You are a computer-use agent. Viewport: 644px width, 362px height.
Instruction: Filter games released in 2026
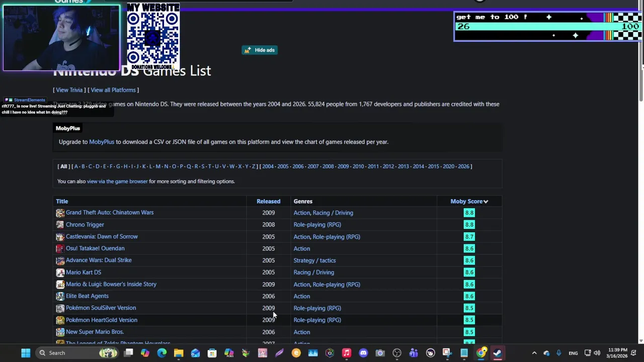pyautogui.click(x=463, y=166)
